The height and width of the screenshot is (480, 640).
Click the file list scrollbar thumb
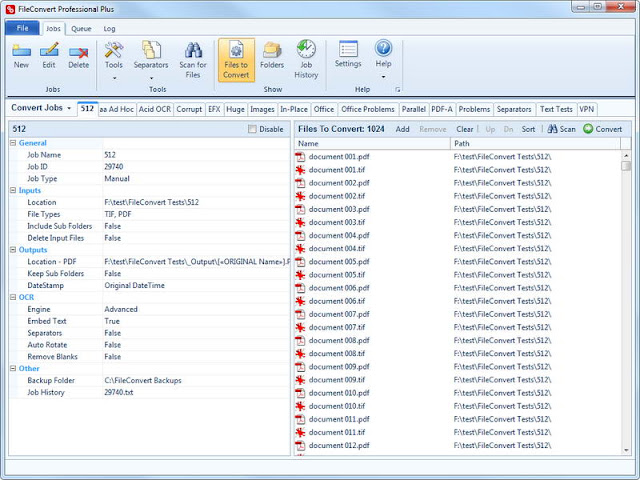coord(626,166)
